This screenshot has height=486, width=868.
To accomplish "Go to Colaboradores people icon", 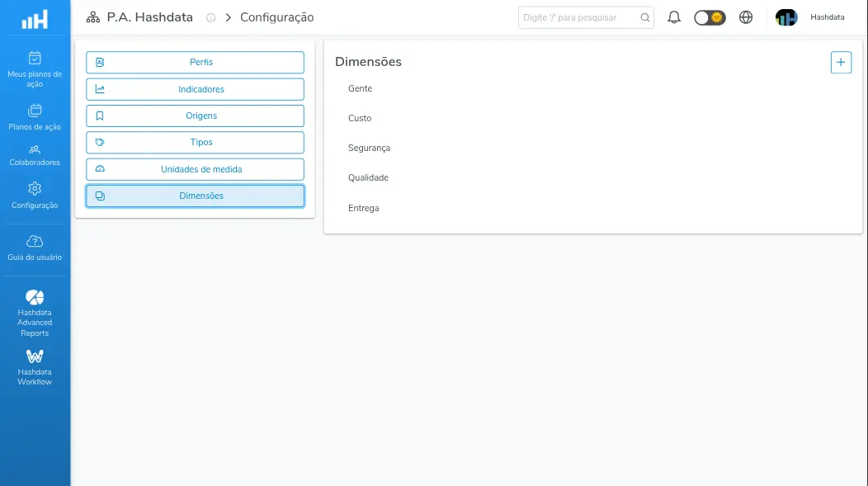I will [x=35, y=149].
